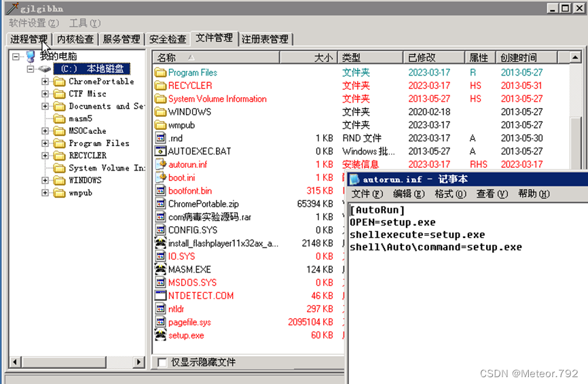Open Notepad's 格式 menu
Image resolution: width=588 pixels, height=384 pixels.
click(450, 194)
